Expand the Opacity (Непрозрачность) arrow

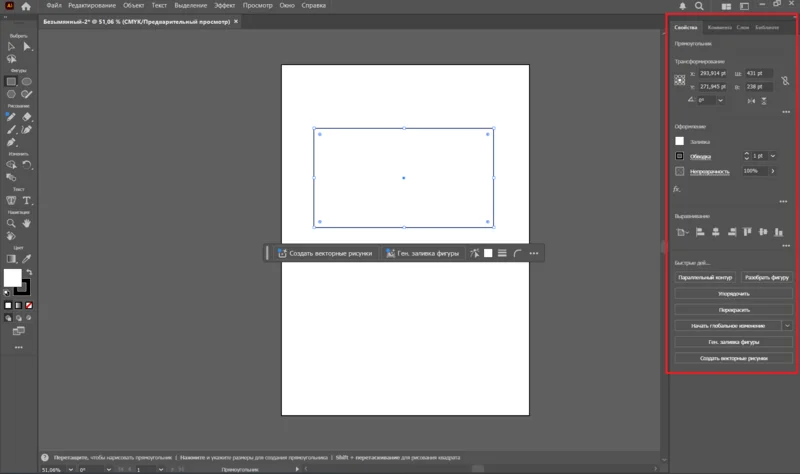pos(772,171)
